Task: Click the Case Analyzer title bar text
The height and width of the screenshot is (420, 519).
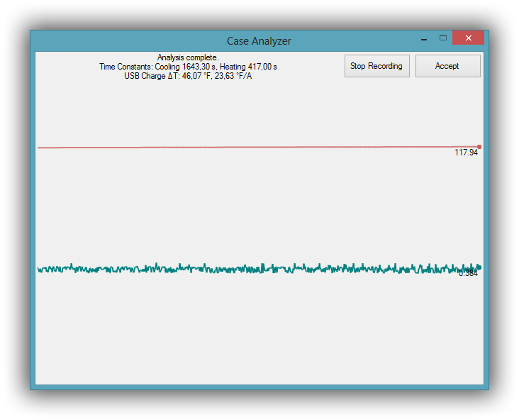Action: tap(259, 41)
